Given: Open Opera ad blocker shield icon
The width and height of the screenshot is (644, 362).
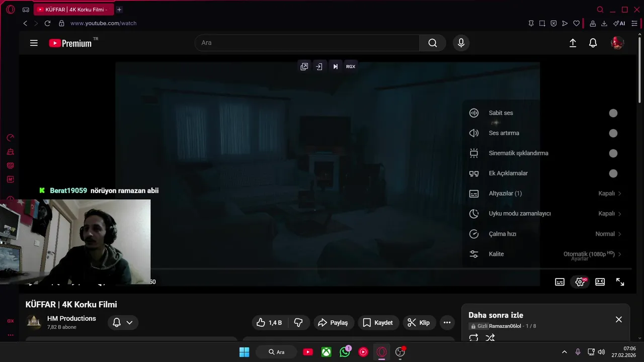Looking at the screenshot, I should pyautogui.click(x=553, y=23).
